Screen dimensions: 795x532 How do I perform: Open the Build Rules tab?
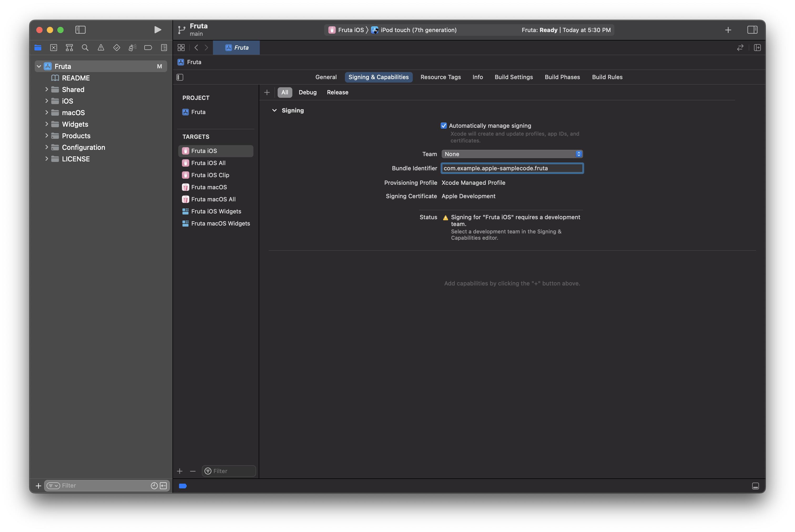(x=607, y=77)
